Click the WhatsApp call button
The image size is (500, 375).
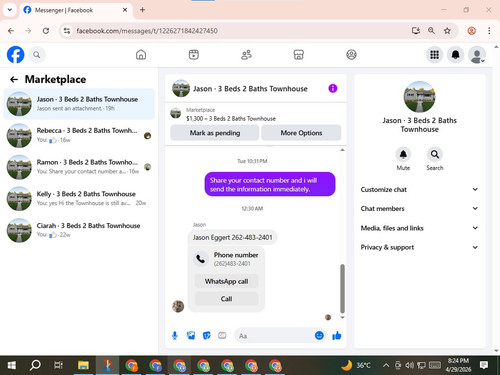[226, 281]
